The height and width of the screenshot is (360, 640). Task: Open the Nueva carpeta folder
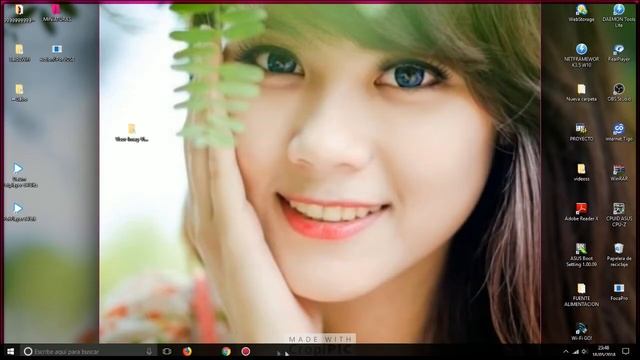[581, 93]
